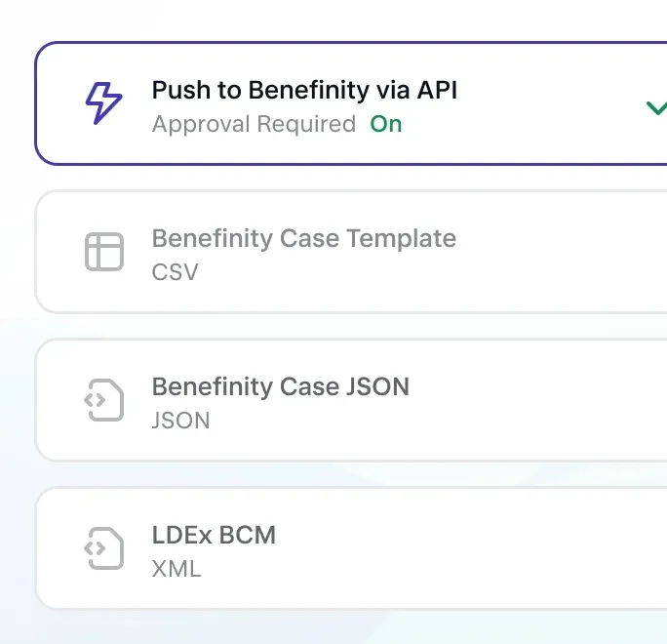
Task: Click the Benefinity Case JSON title
Action: coord(280,386)
